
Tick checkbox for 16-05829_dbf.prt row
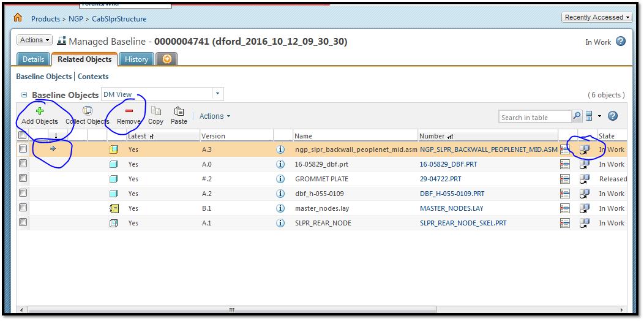click(23, 164)
